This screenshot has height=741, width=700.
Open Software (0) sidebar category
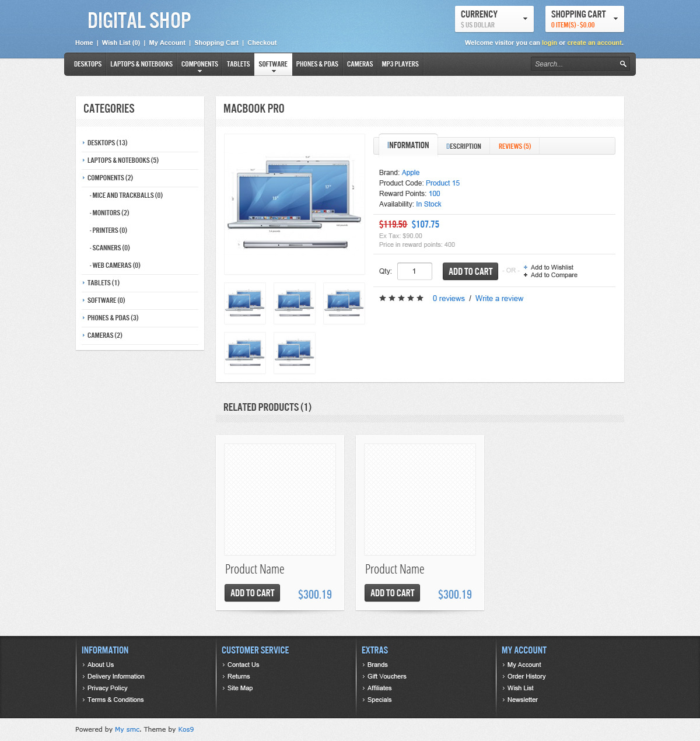106,300
